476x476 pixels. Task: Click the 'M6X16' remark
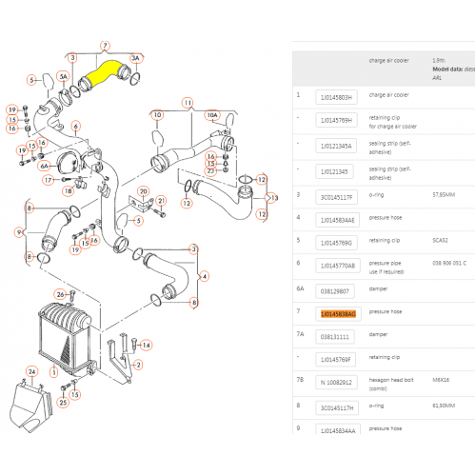(x=441, y=380)
